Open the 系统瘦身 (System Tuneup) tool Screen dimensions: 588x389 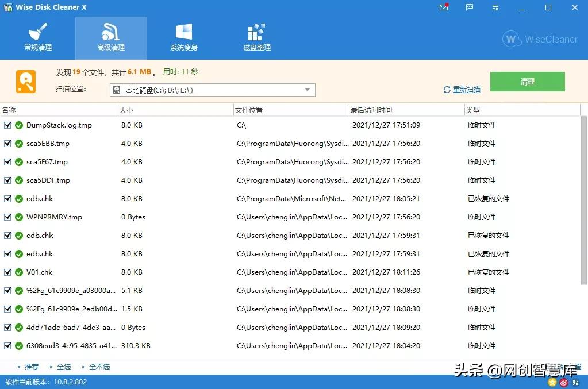(183, 37)
